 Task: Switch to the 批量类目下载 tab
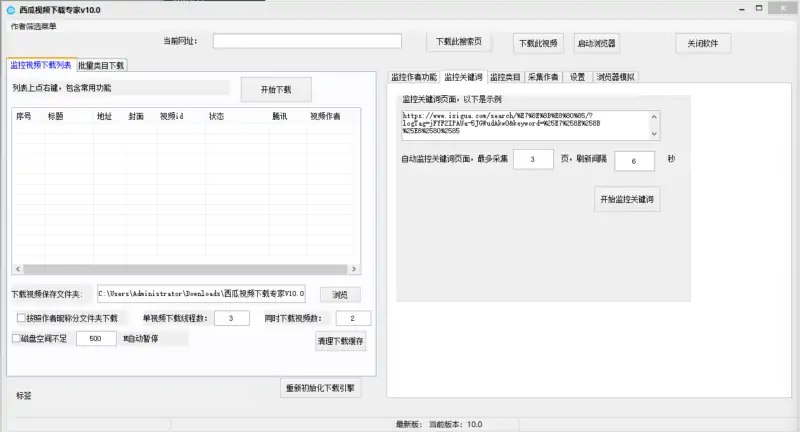point(101,65)
